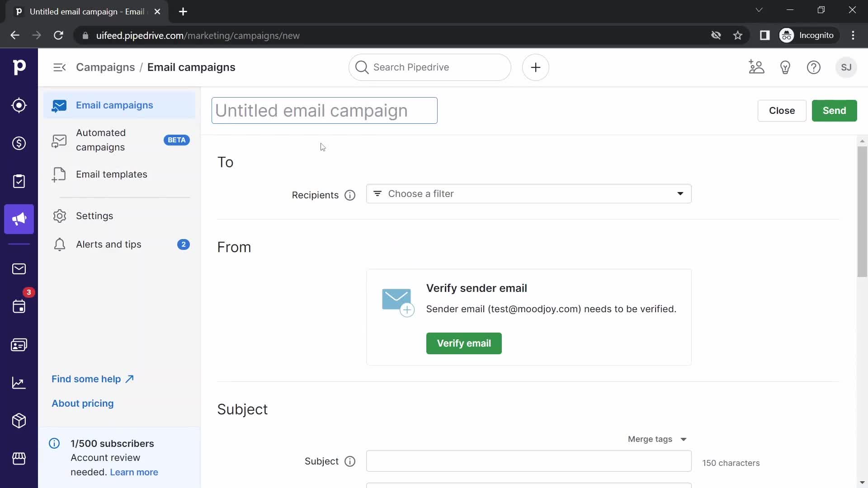The width and height of the screenshot is (868, 488).
Task: Open the Products box icon in sidebar
Action: pyautogui.click(x=19, y=421)
